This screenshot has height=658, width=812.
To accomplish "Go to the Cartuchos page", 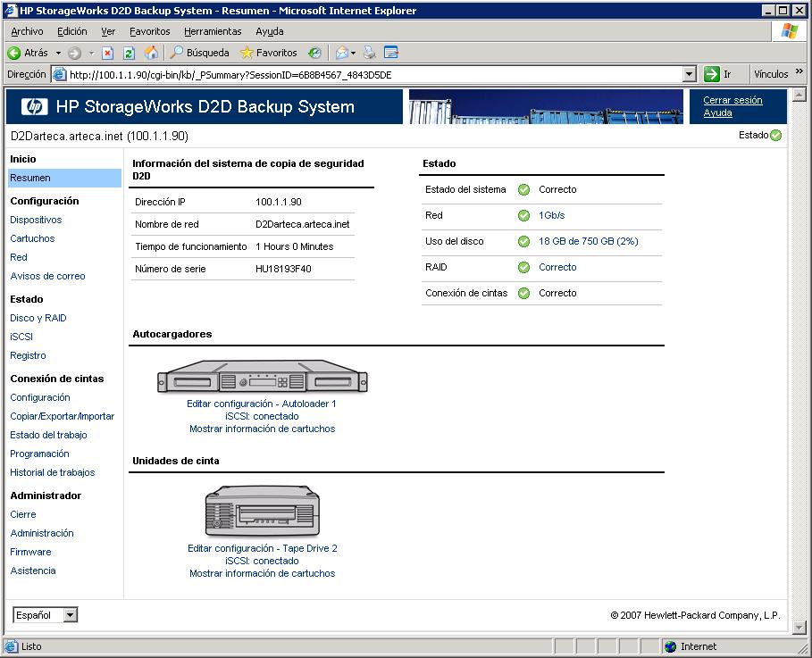I will (x=32, y=238).
